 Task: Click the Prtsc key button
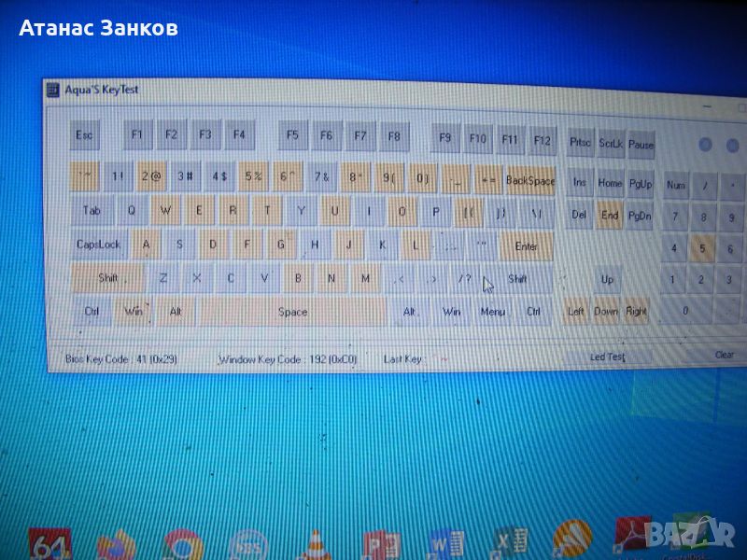point(580,143)
